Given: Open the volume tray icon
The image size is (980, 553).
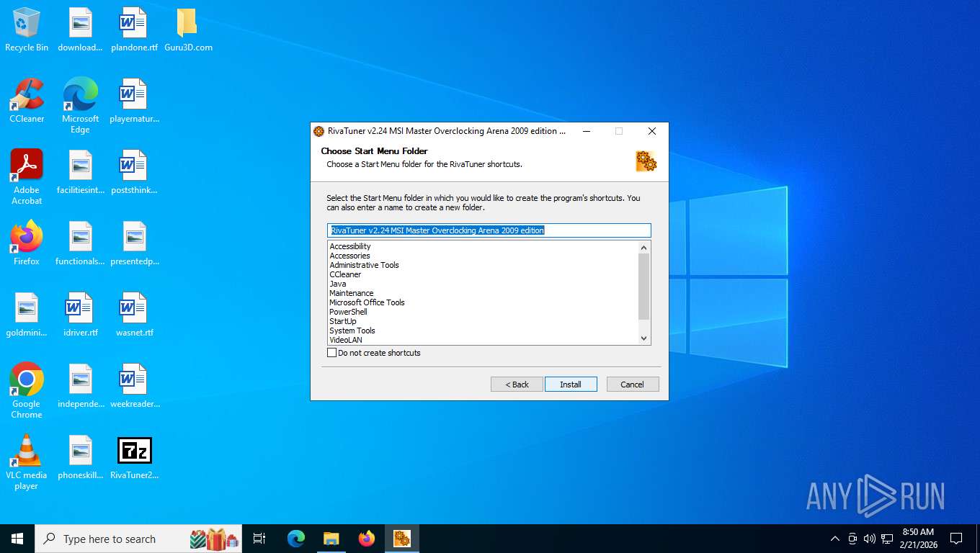Looking at the screenshot, I should coord(870,539).
